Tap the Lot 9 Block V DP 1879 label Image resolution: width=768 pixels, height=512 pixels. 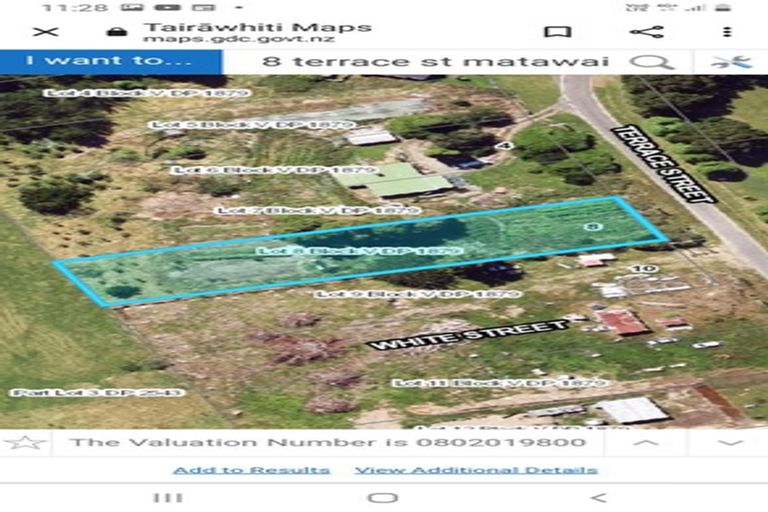418,294
